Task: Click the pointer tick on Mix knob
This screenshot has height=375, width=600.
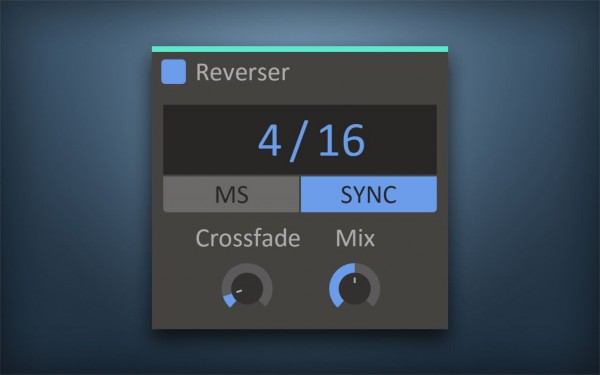Action: coord(355,280)
